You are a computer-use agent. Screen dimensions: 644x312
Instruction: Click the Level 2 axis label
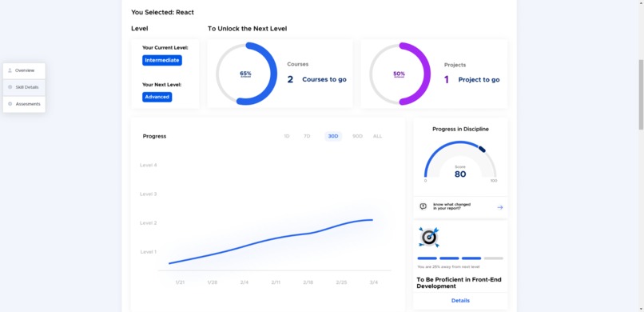click(149, 222)
